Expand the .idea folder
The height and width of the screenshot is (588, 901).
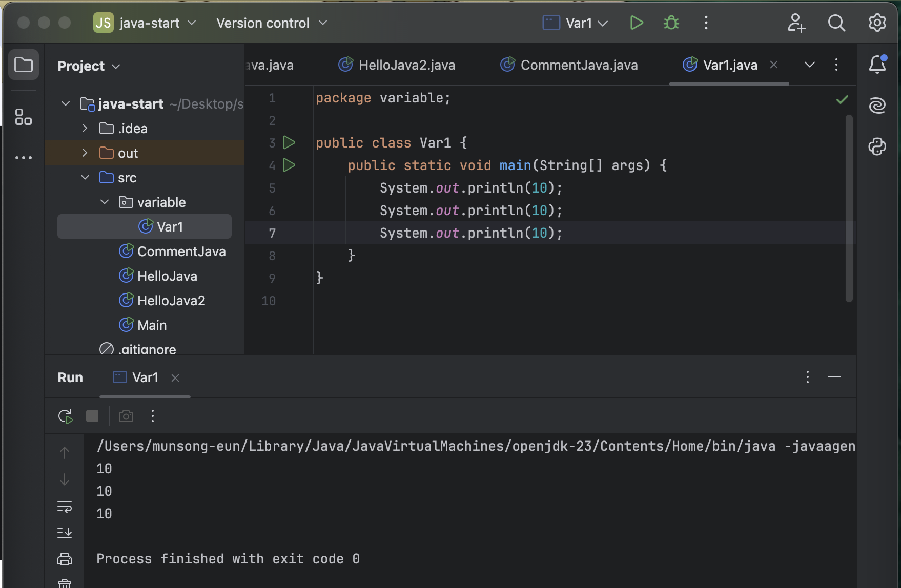click(85, 129)
